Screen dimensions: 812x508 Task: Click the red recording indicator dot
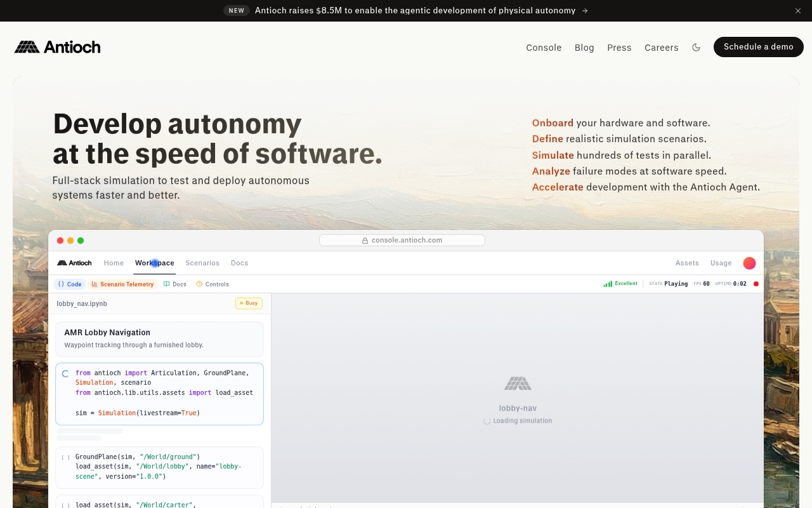756,284
